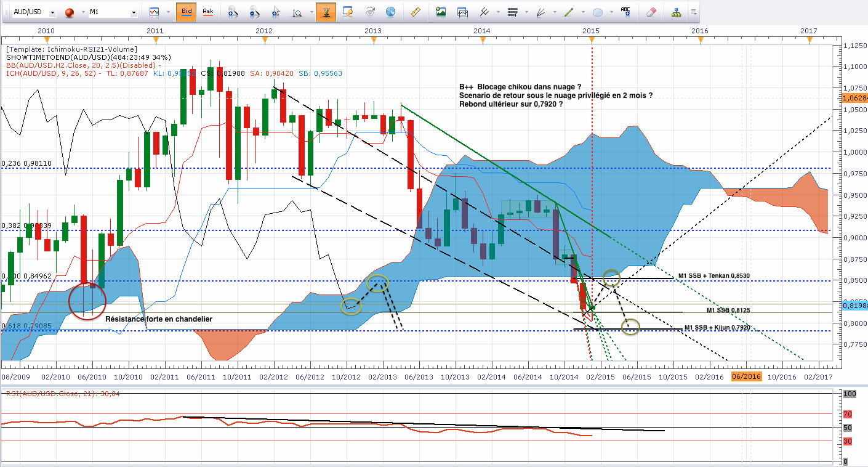The width and height of the screenshot is (868, 467).
Task: Open the toolbar overflow options menu
Action: pos(694,12)
